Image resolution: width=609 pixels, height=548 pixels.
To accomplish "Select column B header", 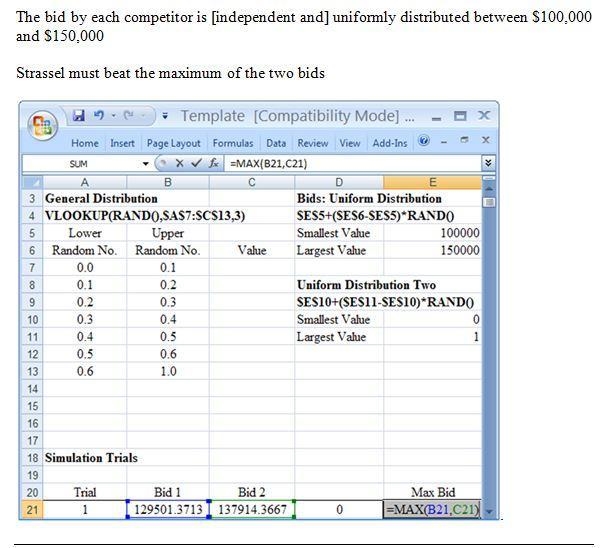I will 168,182.
